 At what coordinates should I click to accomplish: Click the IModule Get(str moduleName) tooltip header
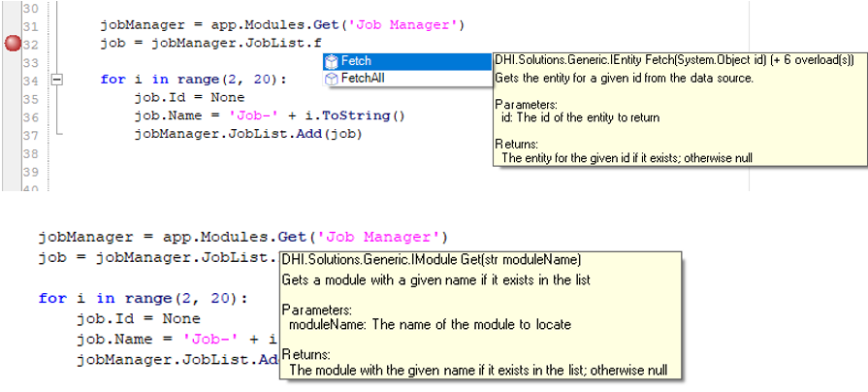(x=432, y=260)
